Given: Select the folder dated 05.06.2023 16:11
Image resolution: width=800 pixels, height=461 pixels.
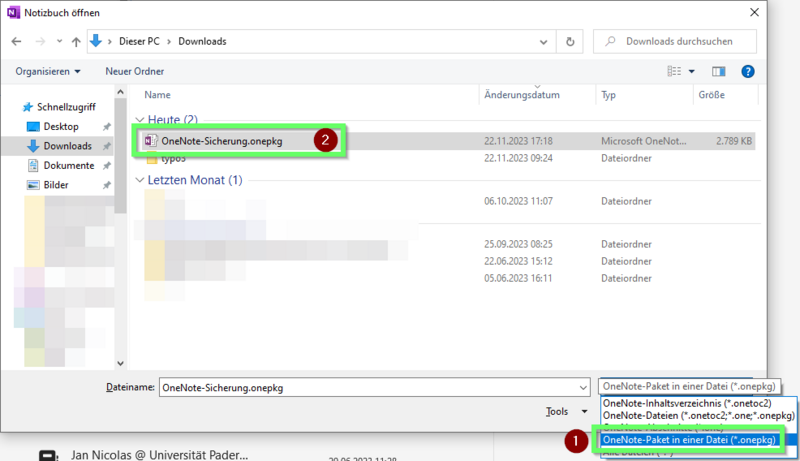Looking at the screenshot, I should click(x=444, y=278).
